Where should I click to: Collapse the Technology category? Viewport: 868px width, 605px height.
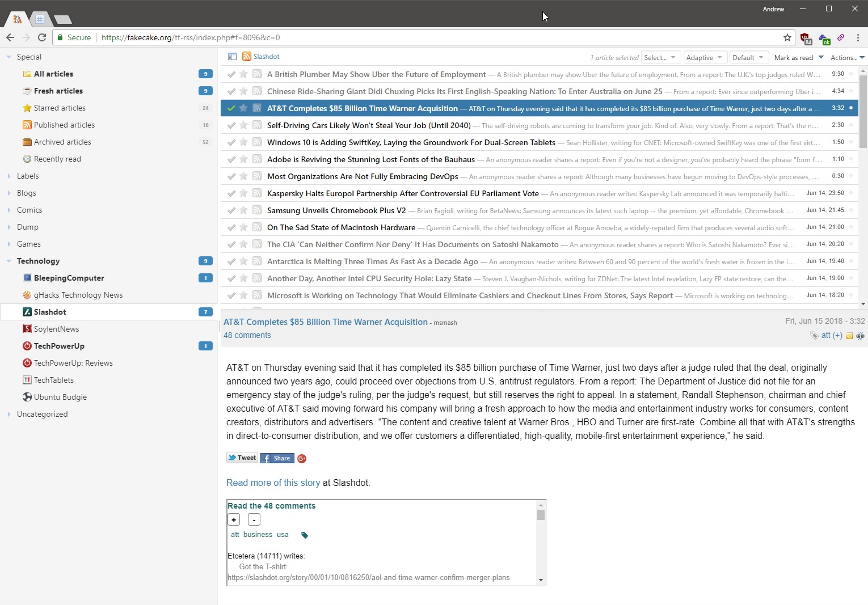point(9,261)
